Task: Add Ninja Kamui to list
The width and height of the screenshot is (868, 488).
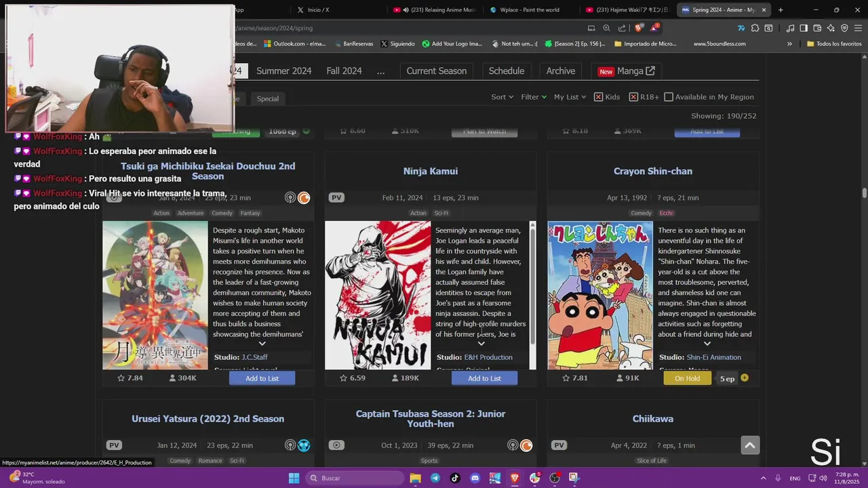Action: pos(484,378)
